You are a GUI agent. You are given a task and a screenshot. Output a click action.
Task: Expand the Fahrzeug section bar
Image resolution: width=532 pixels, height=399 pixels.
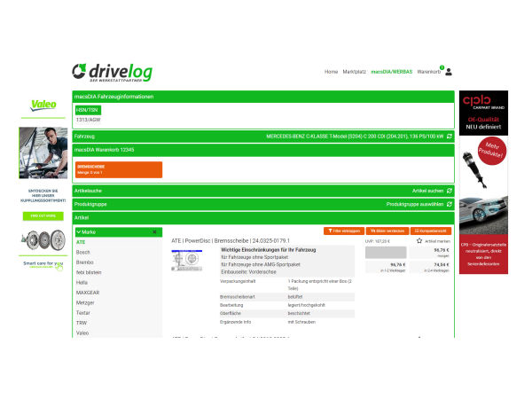(x=263, y=137)
